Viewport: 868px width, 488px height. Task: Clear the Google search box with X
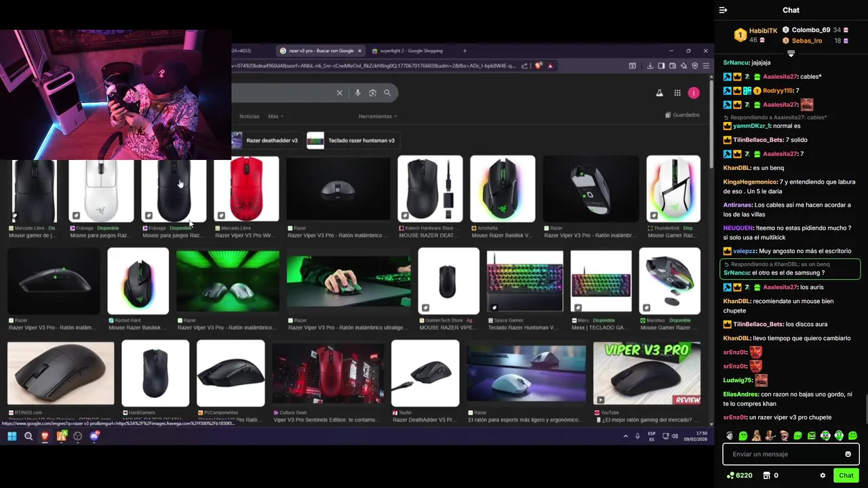click(x=340, y=93)
